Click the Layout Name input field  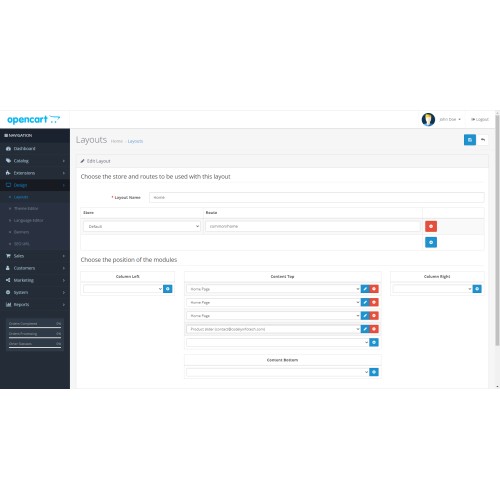pos(317,197)
